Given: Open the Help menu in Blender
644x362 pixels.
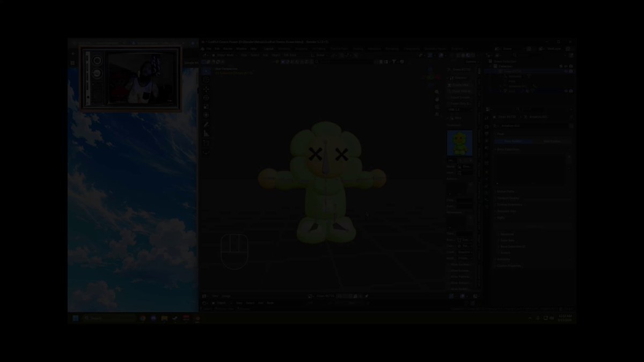Looking at the screenshot, I should 252,49.
